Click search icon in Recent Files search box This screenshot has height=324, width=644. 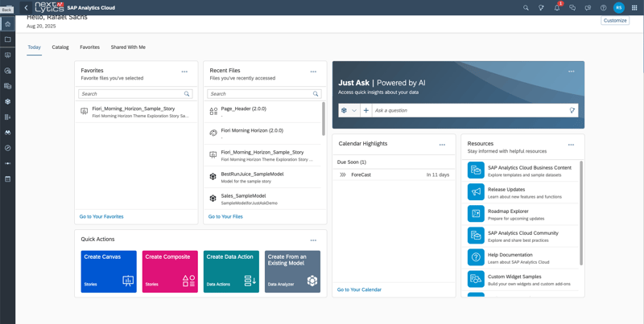[316, 94]
